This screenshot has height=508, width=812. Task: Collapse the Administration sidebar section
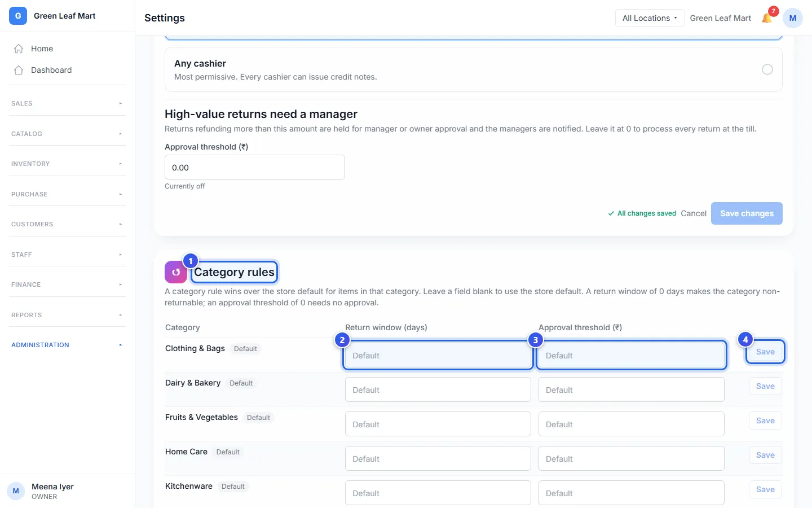point(67,345)
